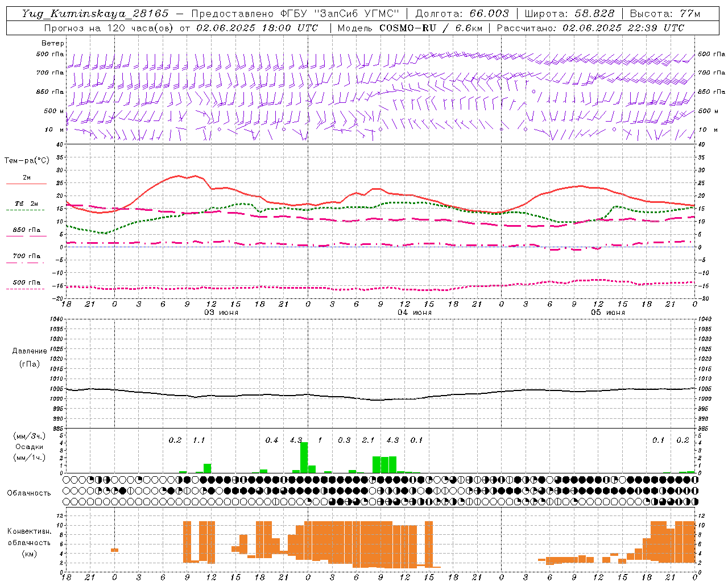Click the 0.3 precipitation total value
The image size is (728, 582).
[344, 440]
